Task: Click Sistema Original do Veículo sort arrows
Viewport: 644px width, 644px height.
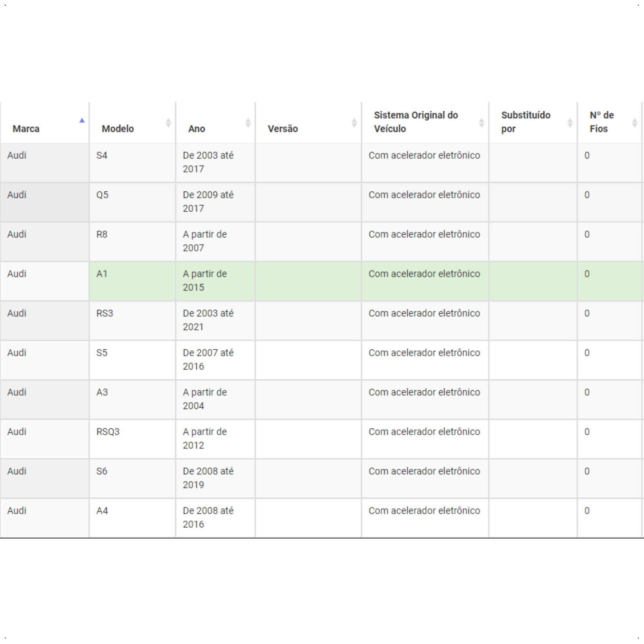Action: (482, 123)
